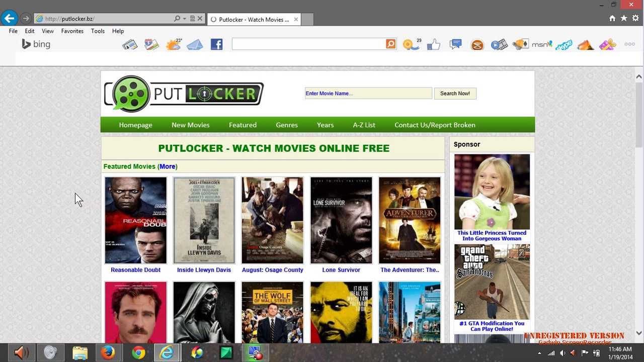Open favorites star icon
The height and width of the screenshot is (362, 644).
pos(624,18)
